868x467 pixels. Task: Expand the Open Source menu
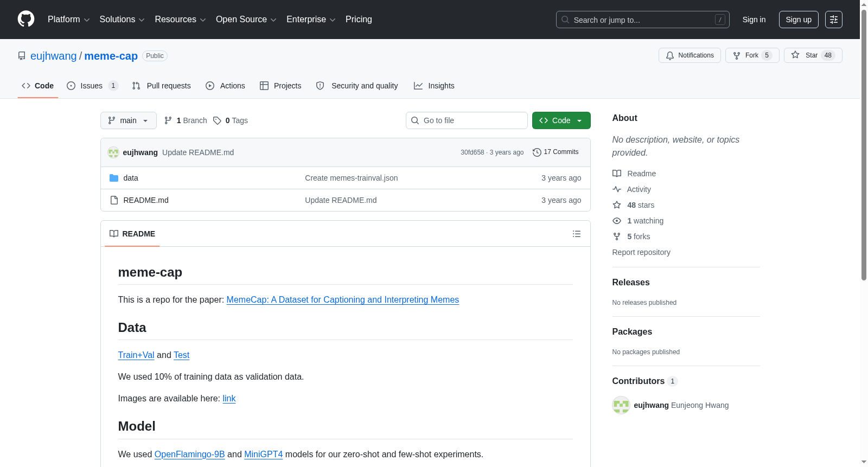pos(246,20)
